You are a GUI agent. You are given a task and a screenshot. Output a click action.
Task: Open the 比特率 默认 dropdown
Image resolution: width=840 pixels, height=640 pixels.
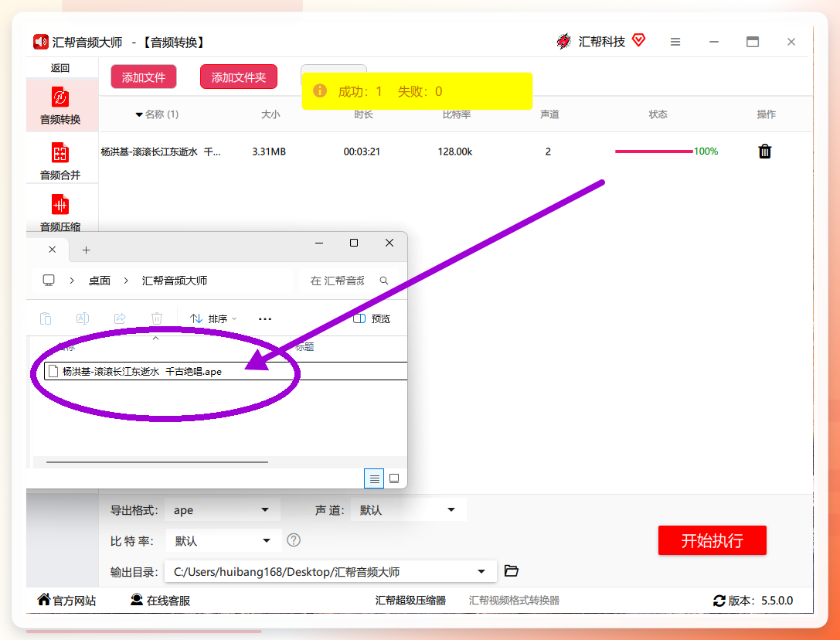pos(224,540)
